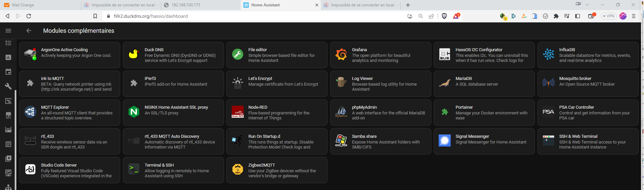Open the Portainer green puzzle icon
The width and height of the screenshot is (644, 190).
445,112
